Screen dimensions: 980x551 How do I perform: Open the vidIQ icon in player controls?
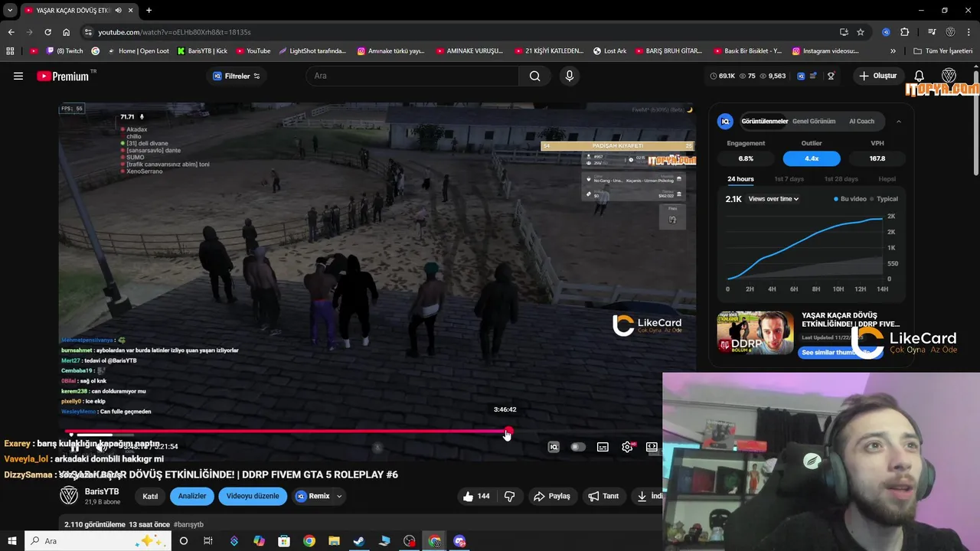tap(554, 447)
